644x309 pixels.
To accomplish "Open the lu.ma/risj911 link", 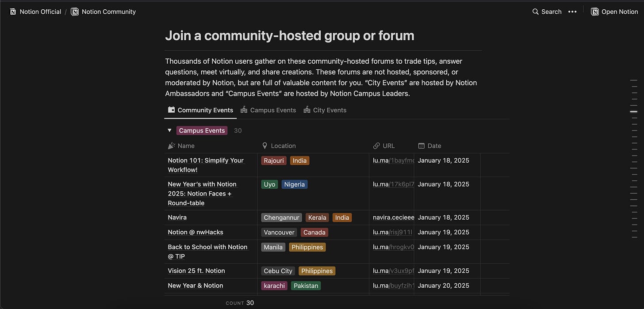I will pos(393,232).
